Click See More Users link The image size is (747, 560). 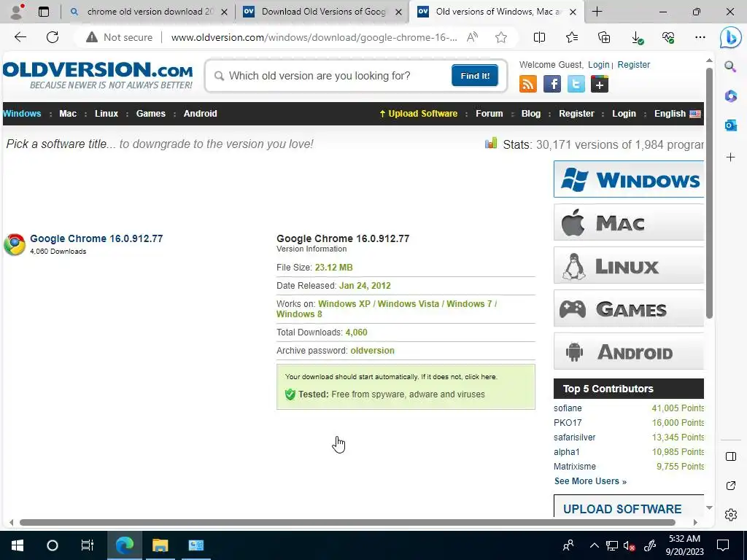click(590, 481)
